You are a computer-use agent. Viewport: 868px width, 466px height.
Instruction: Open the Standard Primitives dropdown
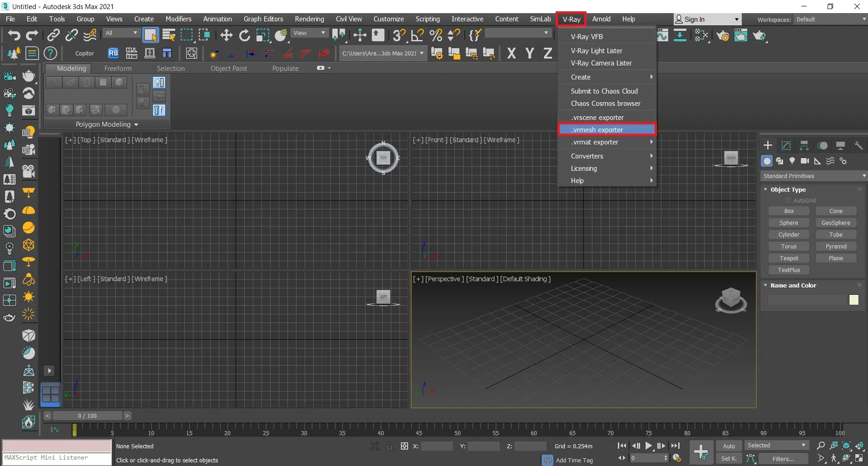point(814,176)
